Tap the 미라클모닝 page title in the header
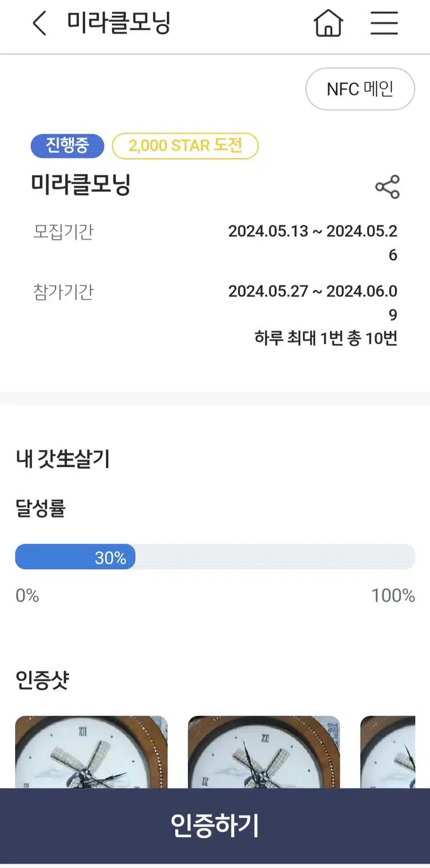This screenshot has height=868, width=430. (x=119, y=24)
